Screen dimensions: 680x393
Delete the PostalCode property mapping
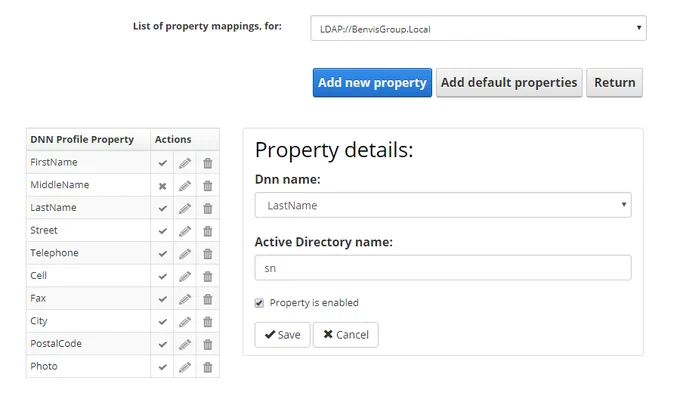(208, 344)
